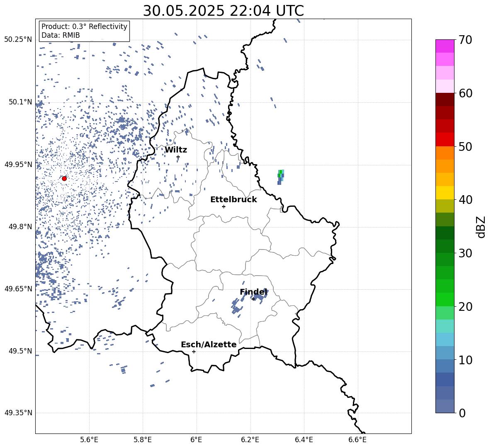
Task: Select the Findel label
Action: point(253,292)
